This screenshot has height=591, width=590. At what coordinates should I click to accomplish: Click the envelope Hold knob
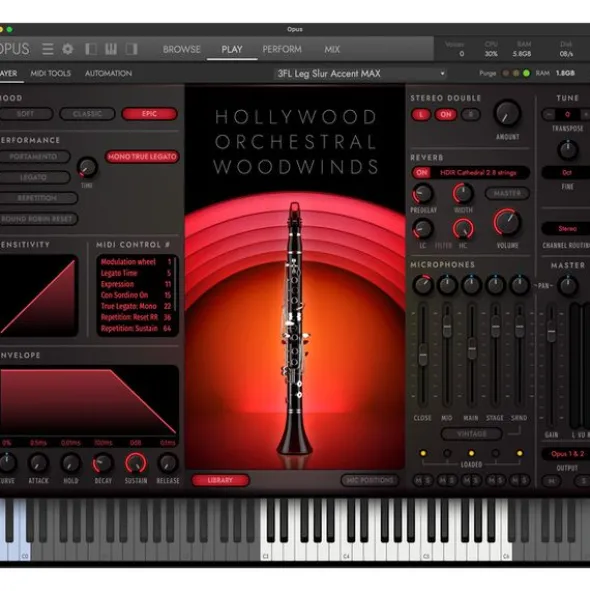tap(71, 464)
